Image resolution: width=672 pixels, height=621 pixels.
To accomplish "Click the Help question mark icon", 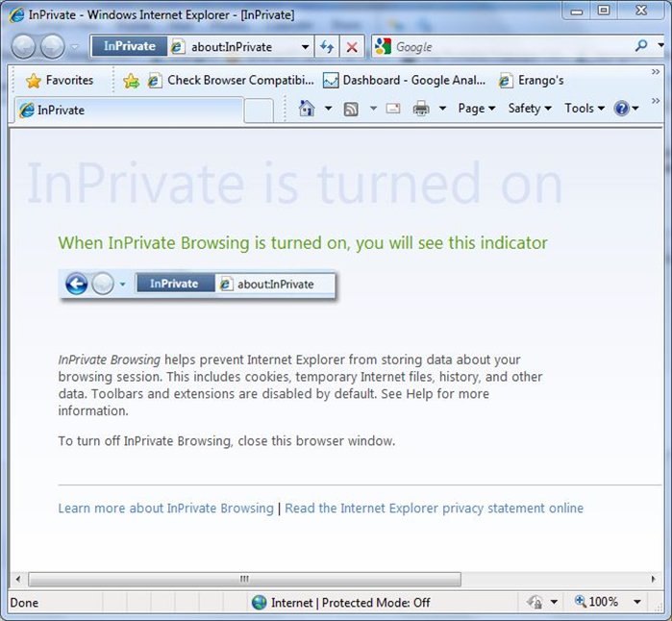I will click(x=621, y=109).
